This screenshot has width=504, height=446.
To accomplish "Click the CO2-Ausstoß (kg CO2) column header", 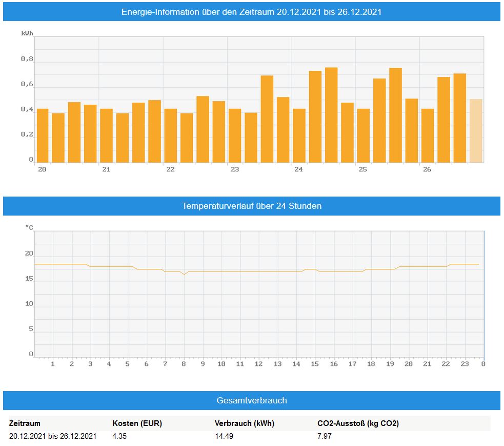I will (x=358, y=423).
